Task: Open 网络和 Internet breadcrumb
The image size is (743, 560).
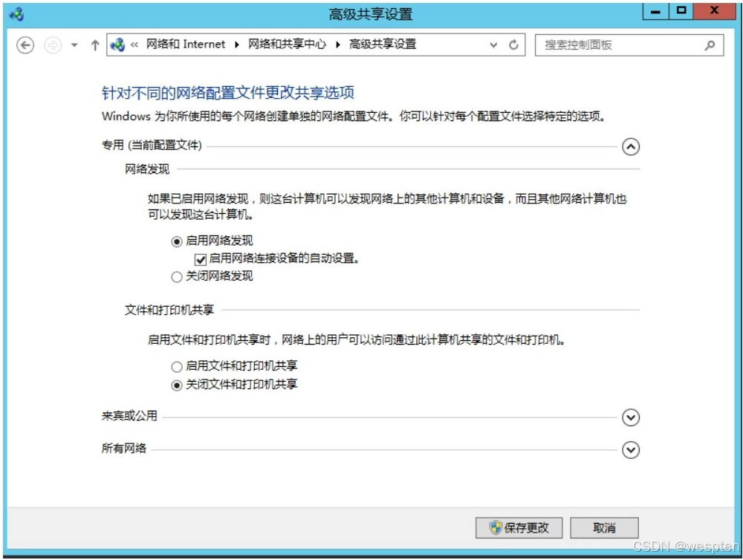Action: (185, 45)
